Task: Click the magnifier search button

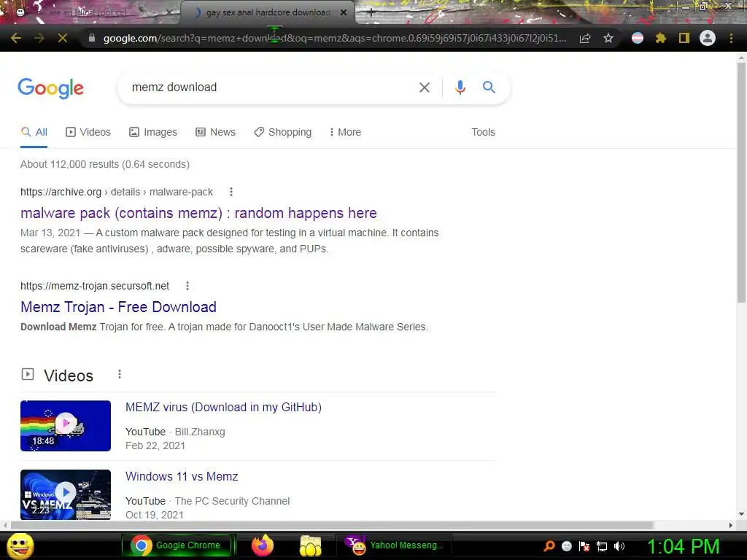Action: [x=489, y=87]
